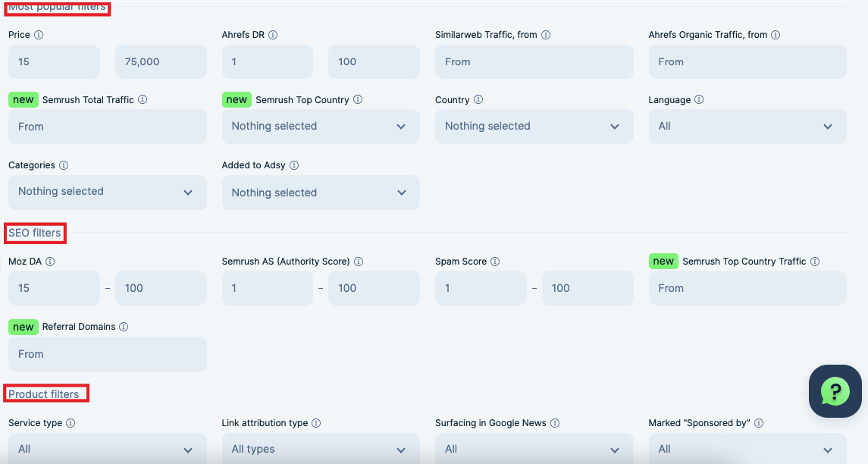This screenshot has width=868, height=464.
Task: Expand the Categories dropdown
Action: [107, 192]
